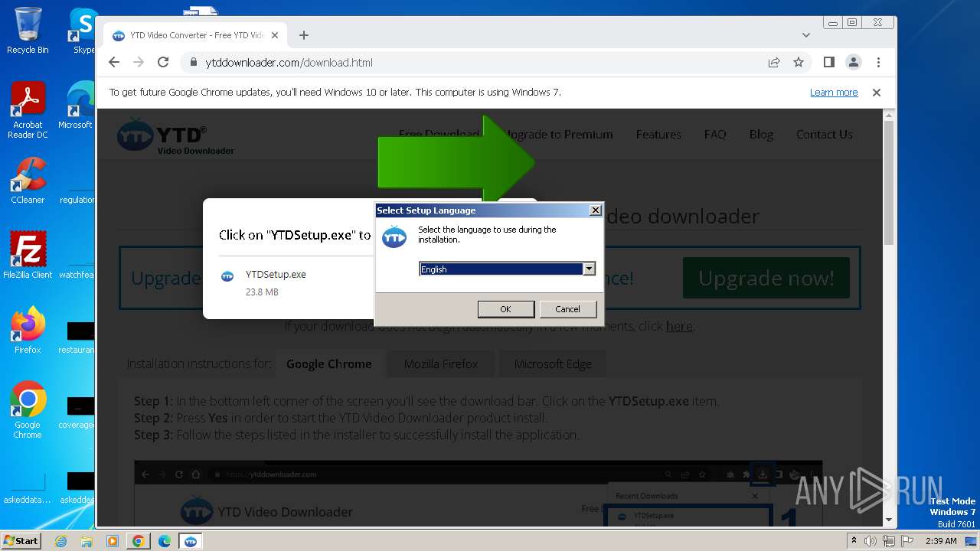Open Chrome profile avatar menu
The image size is (980, 551).
(x=853, y=62)
